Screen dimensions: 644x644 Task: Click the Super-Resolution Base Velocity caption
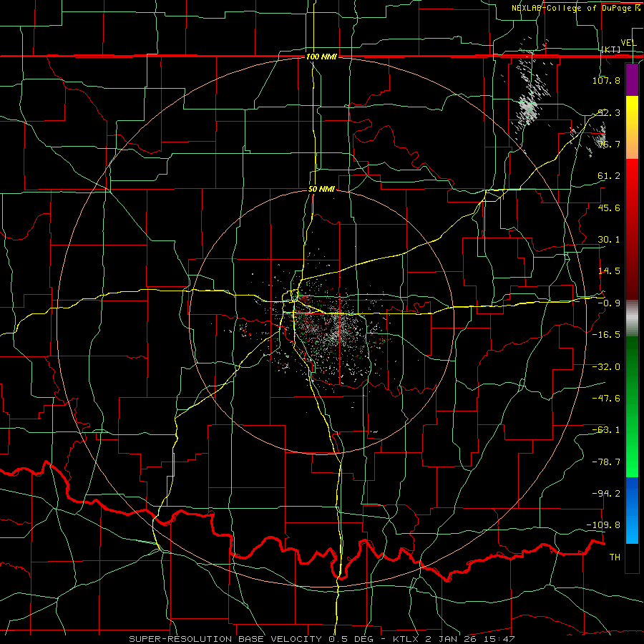pyautogui.click(x=321, y=639)
